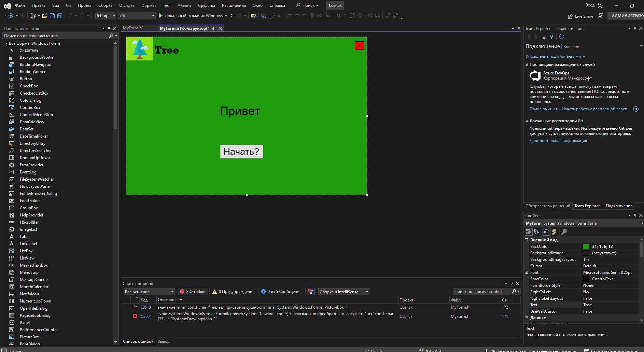Open the Все решение scope dropdown
Screen dimensions: 644x352
click(149, 292)
